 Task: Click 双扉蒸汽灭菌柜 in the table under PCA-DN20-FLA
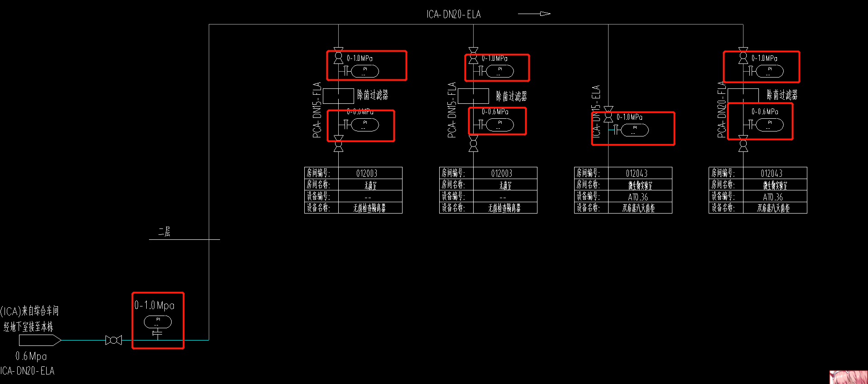pyautogui.click(x=773, y=208)
